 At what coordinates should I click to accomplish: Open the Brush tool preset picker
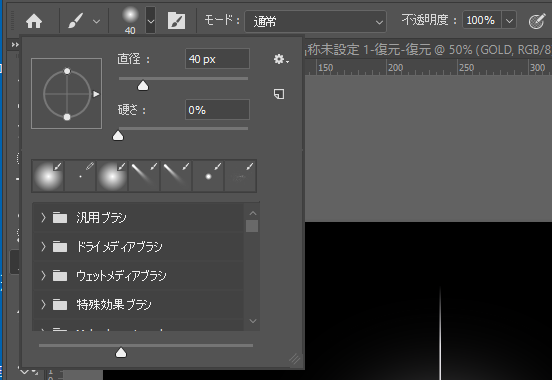[76, 21]
